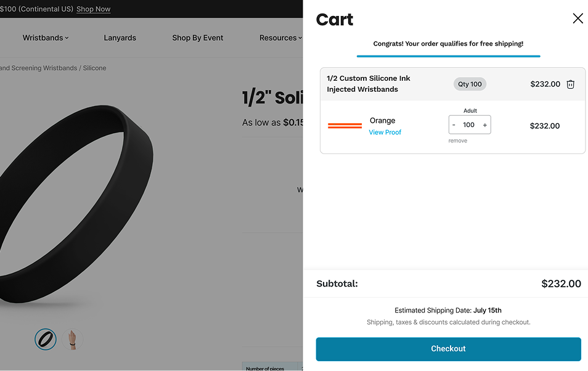588x371 pixels.
Task: Increase Adult quantity with plus button
Action: click(x=485, y=125)
